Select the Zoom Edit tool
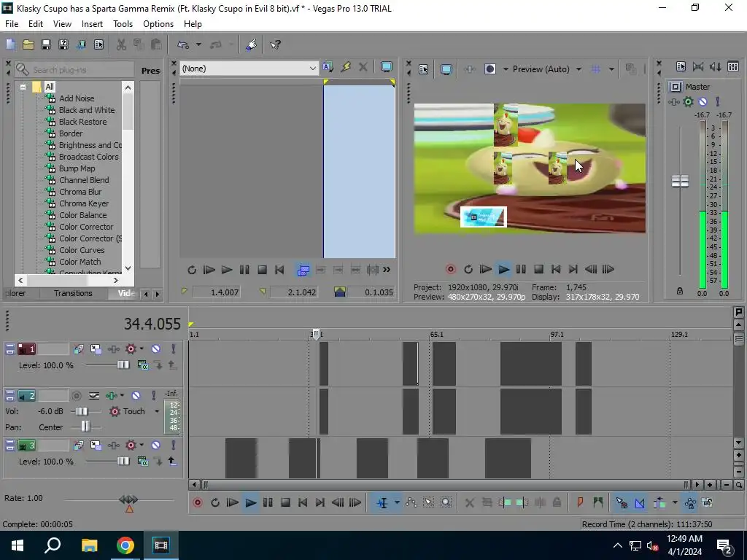The width and height of the screenshot is (747, 560). (x=446, y=502)
